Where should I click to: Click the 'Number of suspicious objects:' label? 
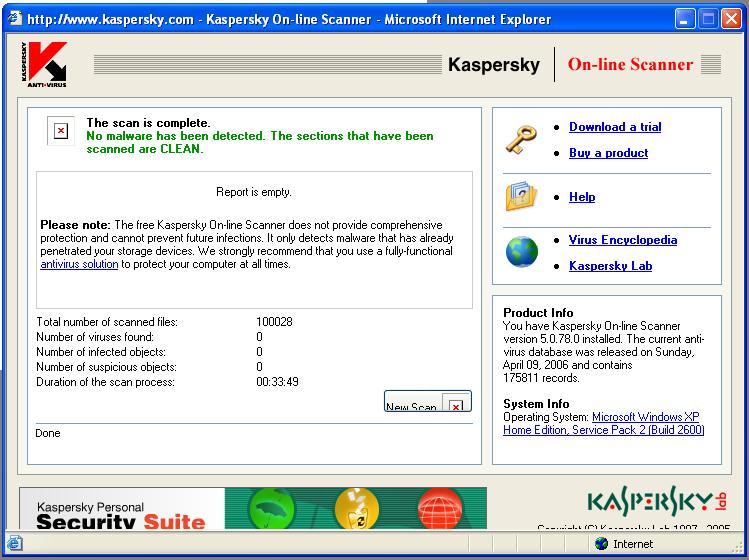(x=107, y=367)
